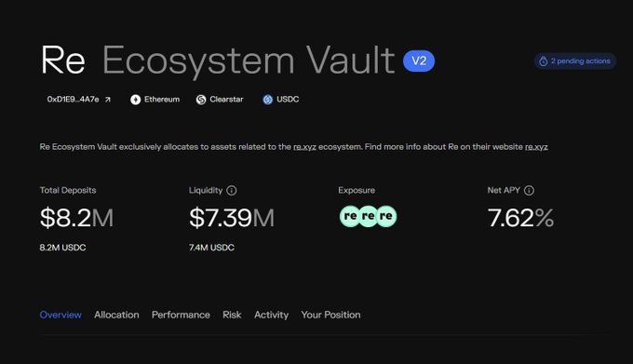The image size is (633, 364).
Task: Click the Ethereum chain label
Action: point(162,100)
